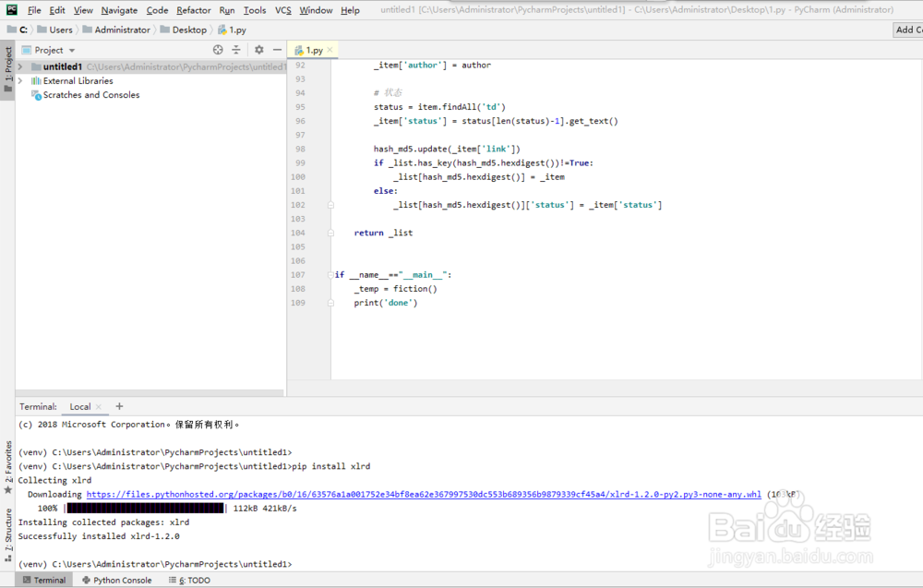Open the Terminal tool window tab
923x588 pixels.
[x=44, y=581]
